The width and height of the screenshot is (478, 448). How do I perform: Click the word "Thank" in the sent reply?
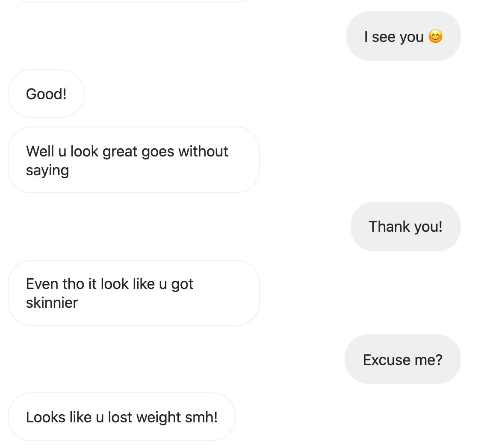[x=384, y=226]
